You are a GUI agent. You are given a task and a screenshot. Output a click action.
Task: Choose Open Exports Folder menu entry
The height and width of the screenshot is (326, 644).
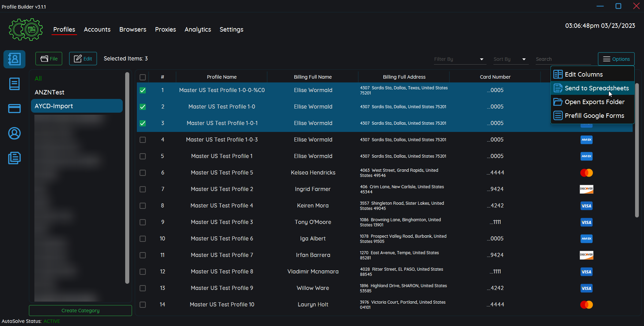[x=592, y=102]
